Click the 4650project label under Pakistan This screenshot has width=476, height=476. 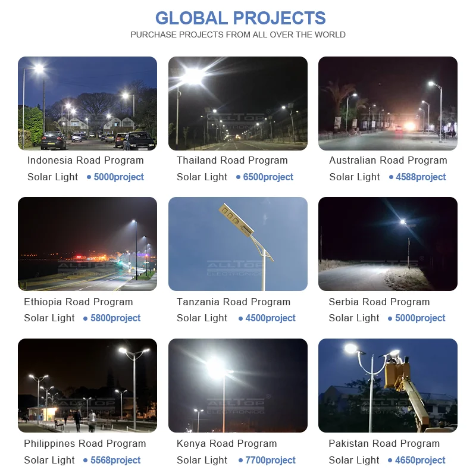point(420,460)
